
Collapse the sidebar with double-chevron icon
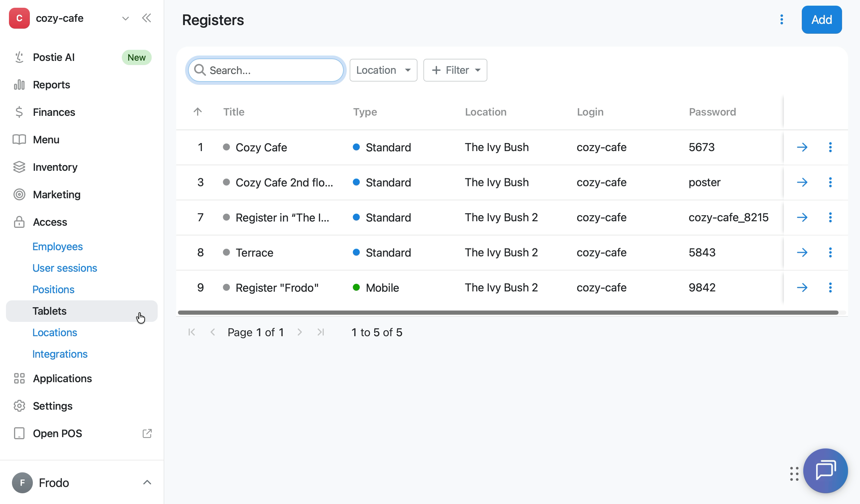(x=146, y=18)
